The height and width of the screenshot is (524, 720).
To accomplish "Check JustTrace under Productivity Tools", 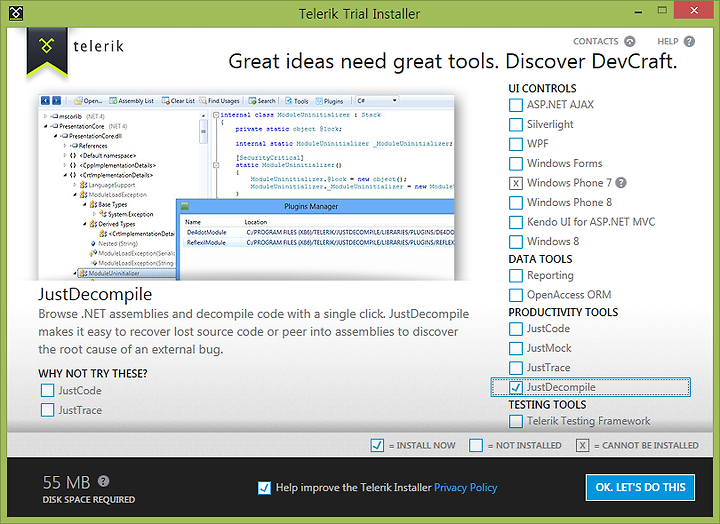I will [516, 368].
